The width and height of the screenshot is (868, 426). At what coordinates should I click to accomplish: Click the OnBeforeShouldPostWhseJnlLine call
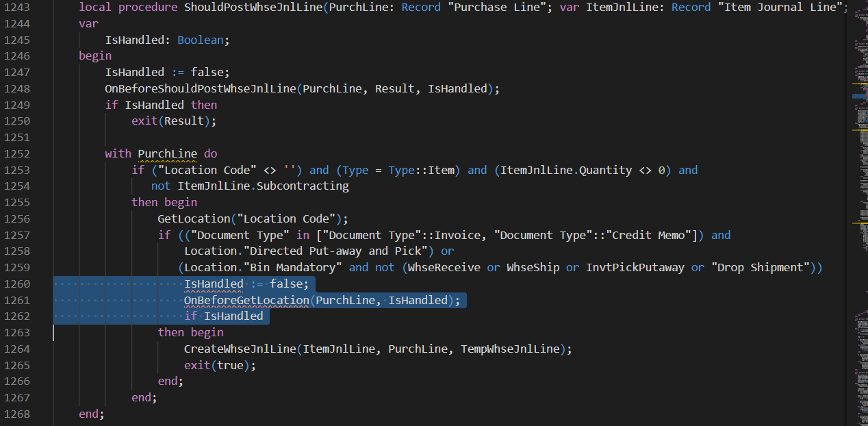(201, 89)
